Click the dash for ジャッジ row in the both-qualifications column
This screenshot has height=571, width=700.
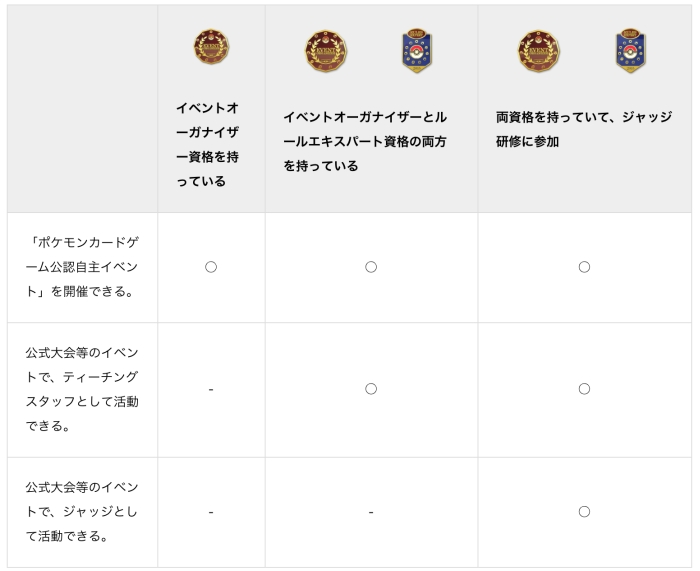pyautogui.click(x=371, y=512)
